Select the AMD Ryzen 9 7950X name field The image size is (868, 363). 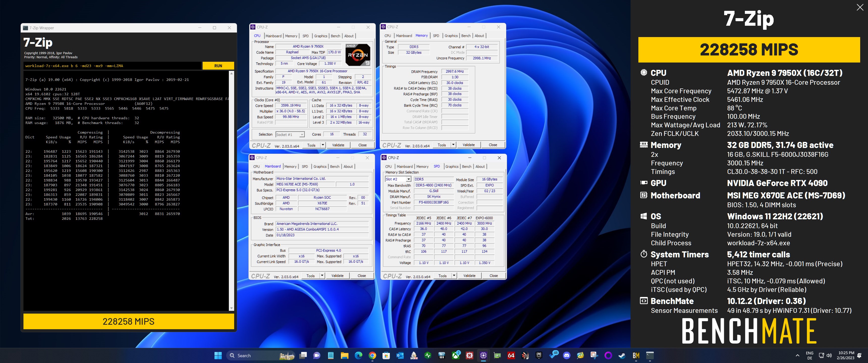(308, 46)
